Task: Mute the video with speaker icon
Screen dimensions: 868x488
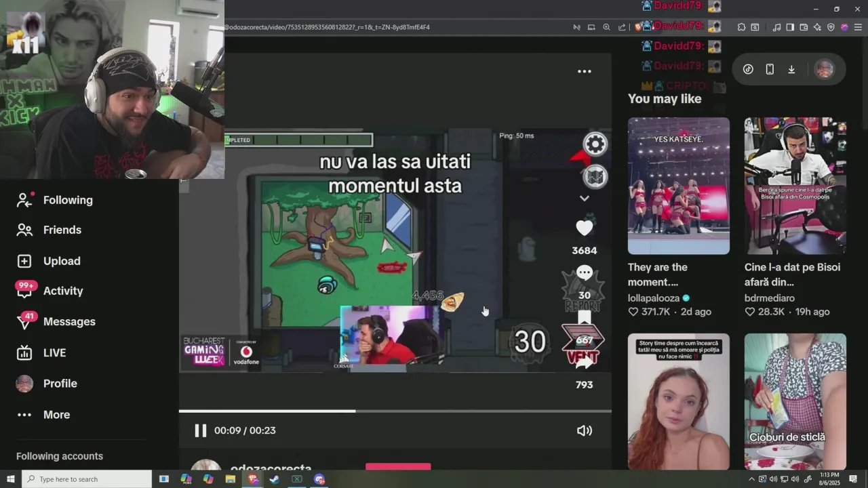Action: [584, 430]
